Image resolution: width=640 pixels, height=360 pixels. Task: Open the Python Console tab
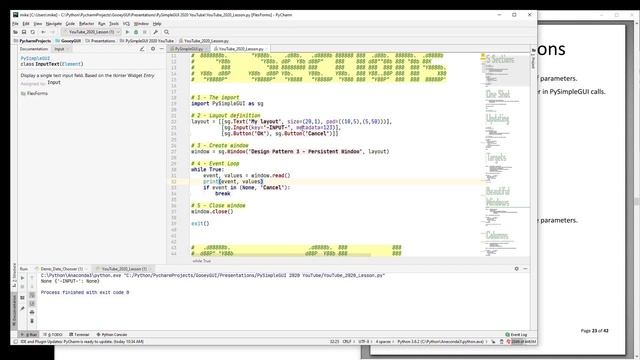112,335
